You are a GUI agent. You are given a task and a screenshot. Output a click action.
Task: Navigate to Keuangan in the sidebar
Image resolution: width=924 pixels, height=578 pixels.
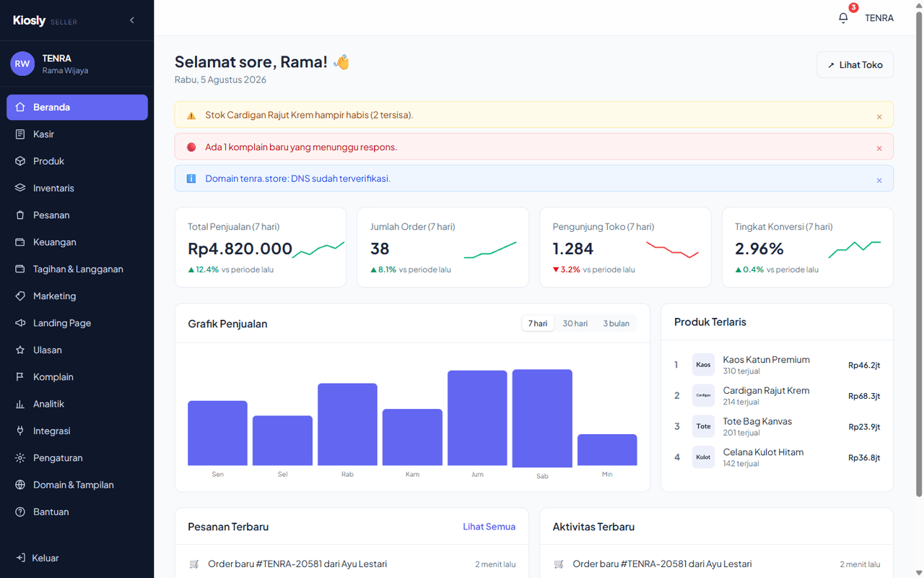click(77, 242)
